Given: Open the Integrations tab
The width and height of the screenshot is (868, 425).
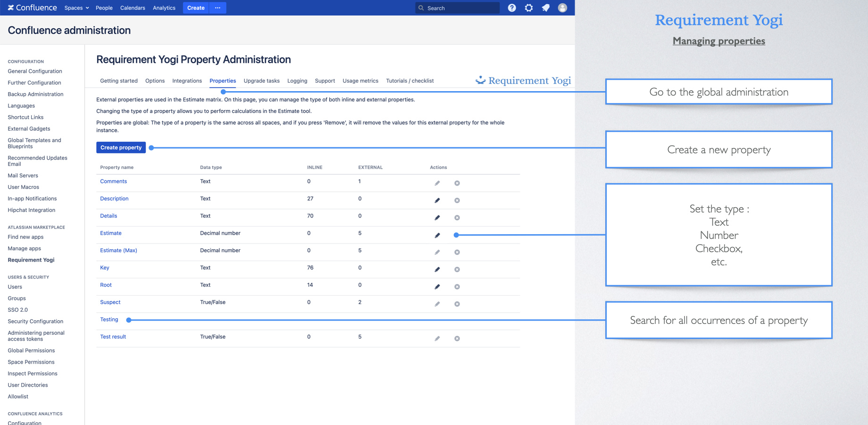Looking at the screenshot, I should pos(187,81).
